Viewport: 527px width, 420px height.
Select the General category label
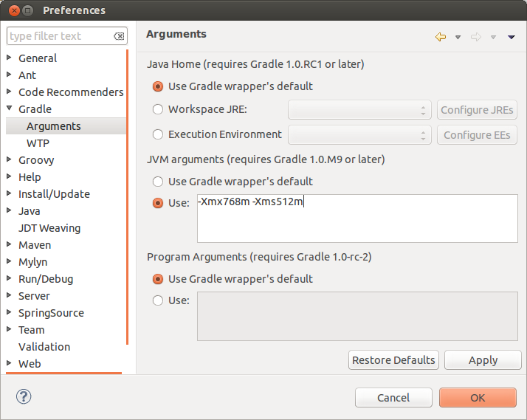point(38,58)
